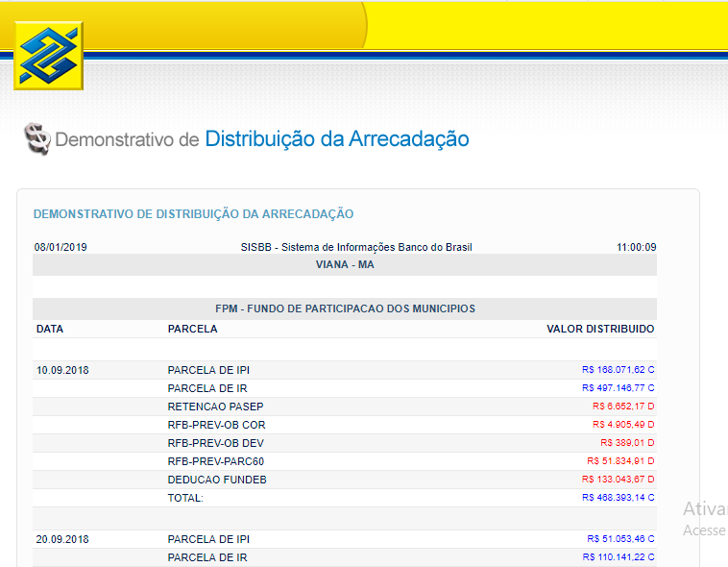Click the dollar sign icon beside the page title
728x567 pixels.
[36, 139]
